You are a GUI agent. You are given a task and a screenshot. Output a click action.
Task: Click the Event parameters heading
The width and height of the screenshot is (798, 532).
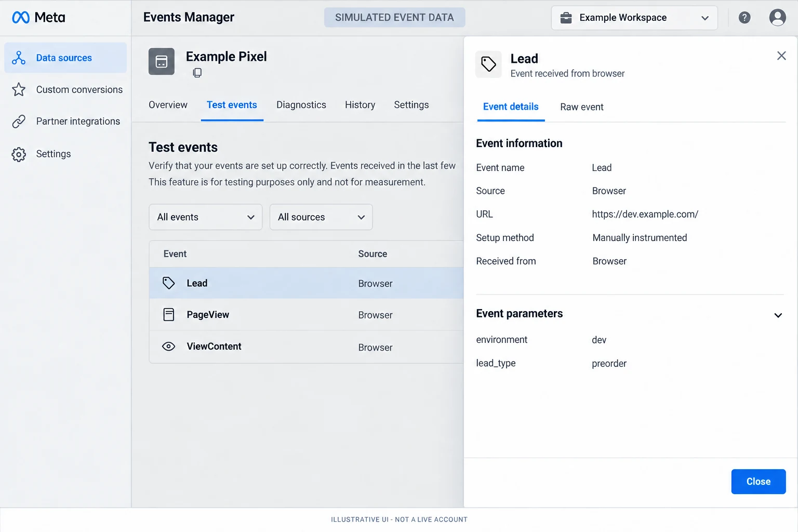pyautogui.click(x=519, y=314)
